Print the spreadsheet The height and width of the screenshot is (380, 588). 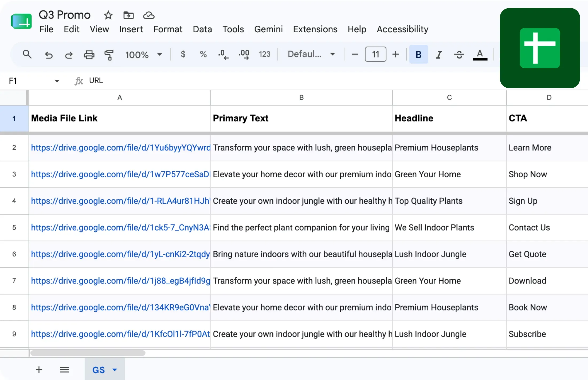click(x=89, y=55)
